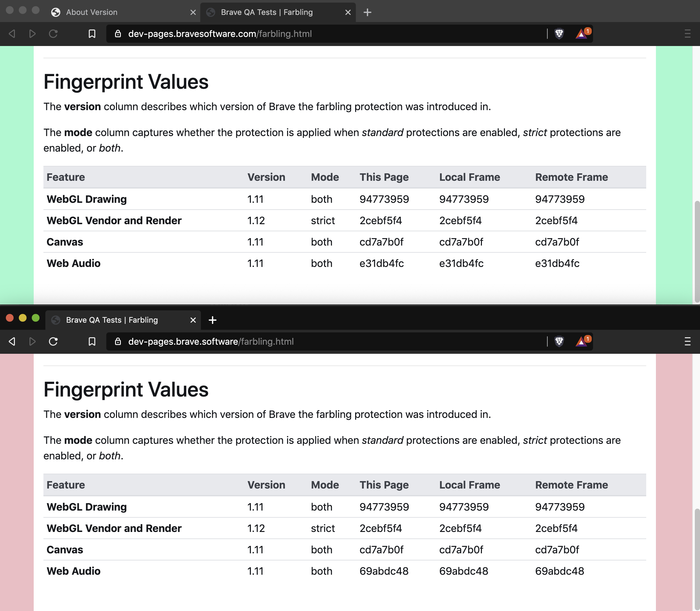Click Back arrow in bottom Brave window
The width and height of the screenshot is (700, 611).
coord(12,341)
